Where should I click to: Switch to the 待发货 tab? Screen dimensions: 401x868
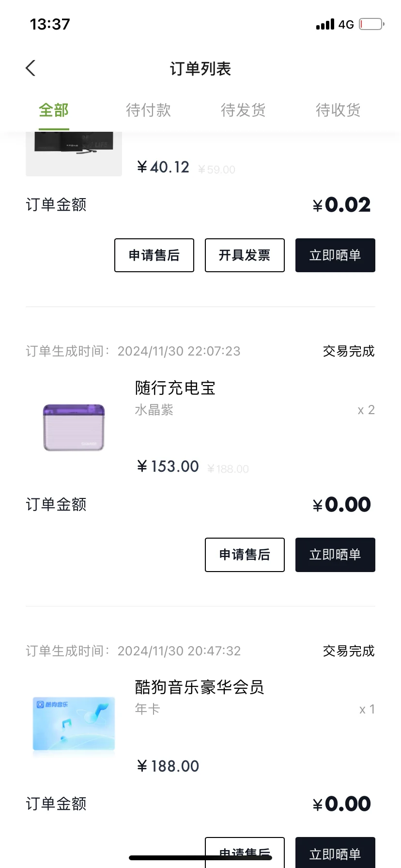(243, 110)
